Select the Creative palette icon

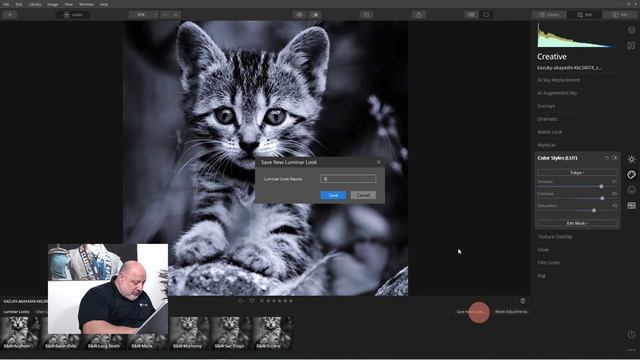click(631, 175)
